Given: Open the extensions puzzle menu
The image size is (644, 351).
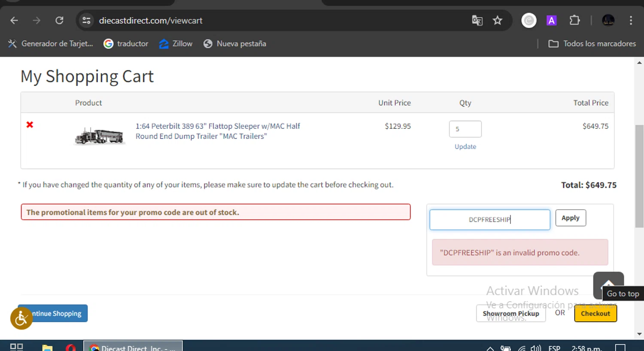Looking at the screenshot, I should pos(574,20).
